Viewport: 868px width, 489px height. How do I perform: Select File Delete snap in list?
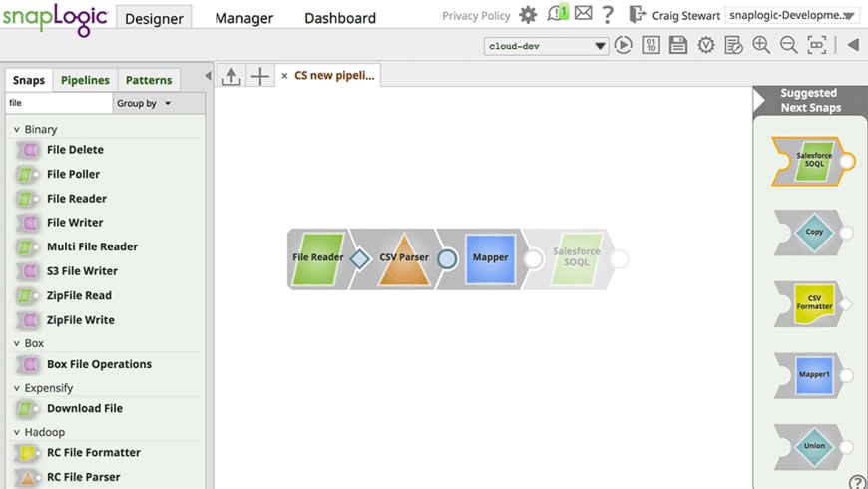(x=75, y=150)
